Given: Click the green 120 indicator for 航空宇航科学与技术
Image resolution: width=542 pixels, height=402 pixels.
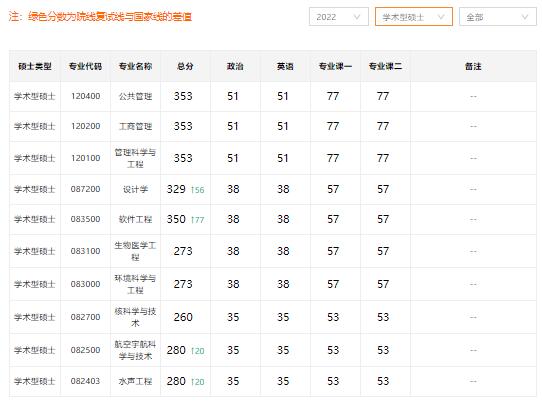Looking at the screenshot, I should 197,351.
